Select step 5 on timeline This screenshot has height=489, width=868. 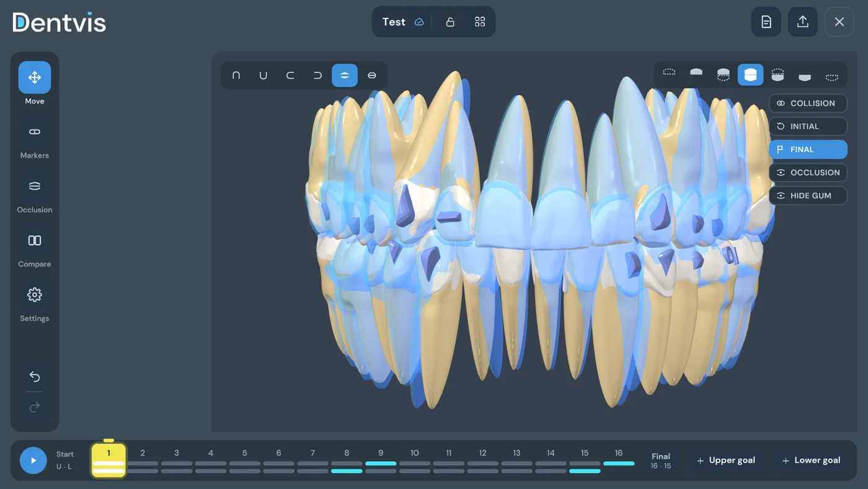coord(245,460)
